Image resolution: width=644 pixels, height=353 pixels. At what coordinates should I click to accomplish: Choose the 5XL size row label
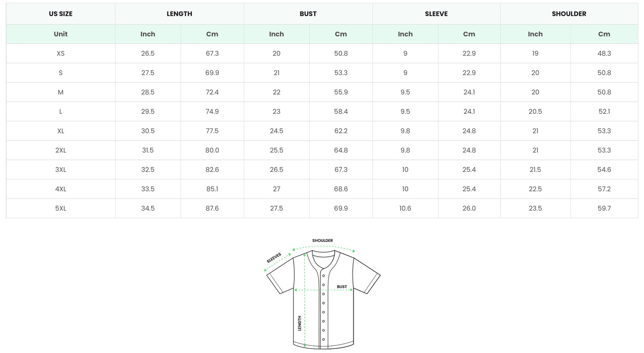click(x=61, y=208)
